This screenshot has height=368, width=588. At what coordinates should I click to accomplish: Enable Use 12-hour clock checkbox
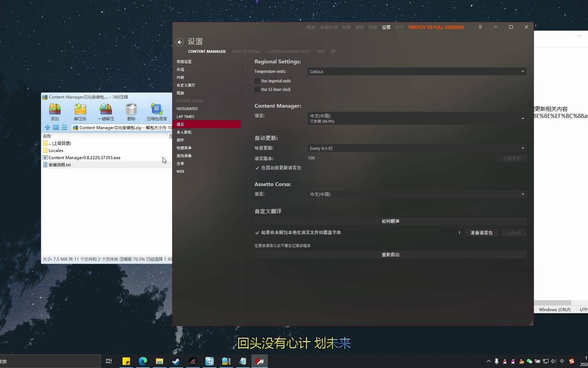pos(257,90)
